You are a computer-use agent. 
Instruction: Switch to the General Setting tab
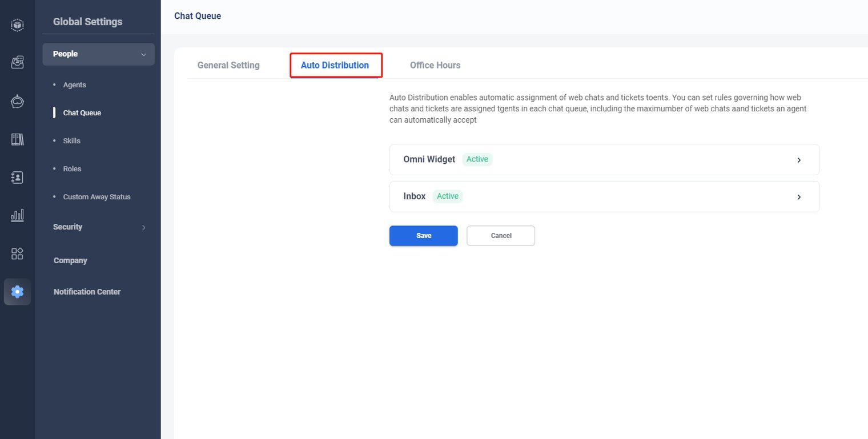tap(228, 65)
